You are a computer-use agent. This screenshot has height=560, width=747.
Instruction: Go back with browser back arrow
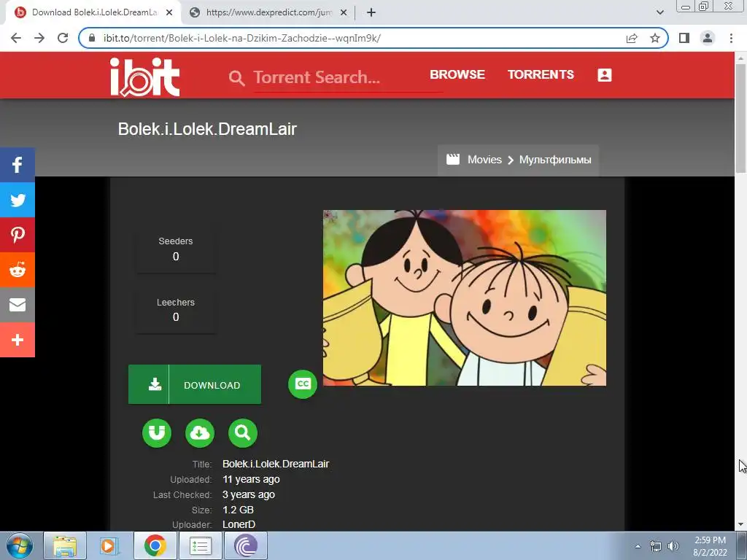pyautogui.click(x=16, y=38)
